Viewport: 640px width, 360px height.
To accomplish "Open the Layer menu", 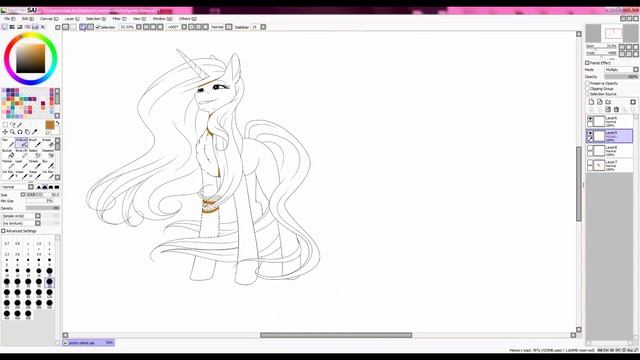I will [x=72, y=19].
